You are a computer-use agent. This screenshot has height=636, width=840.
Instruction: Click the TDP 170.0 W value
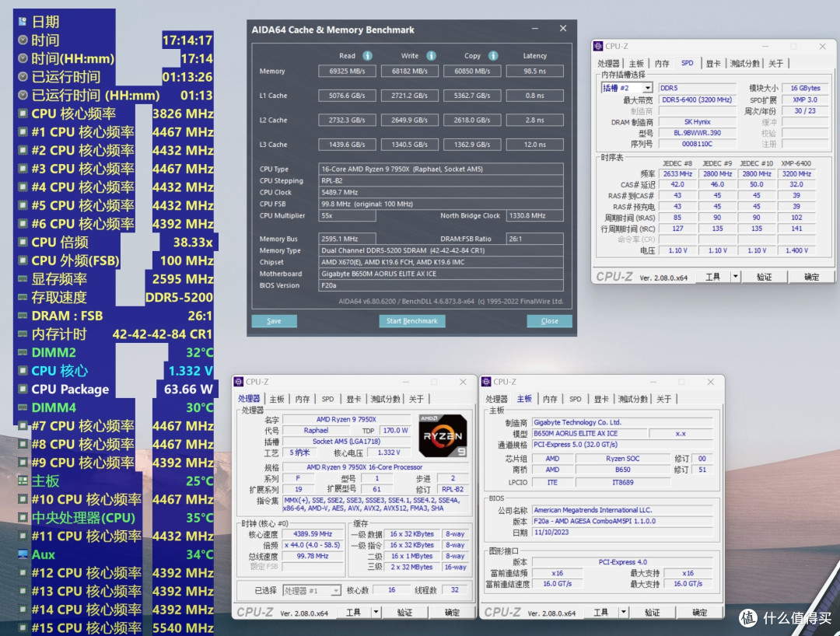coord(395,431)
